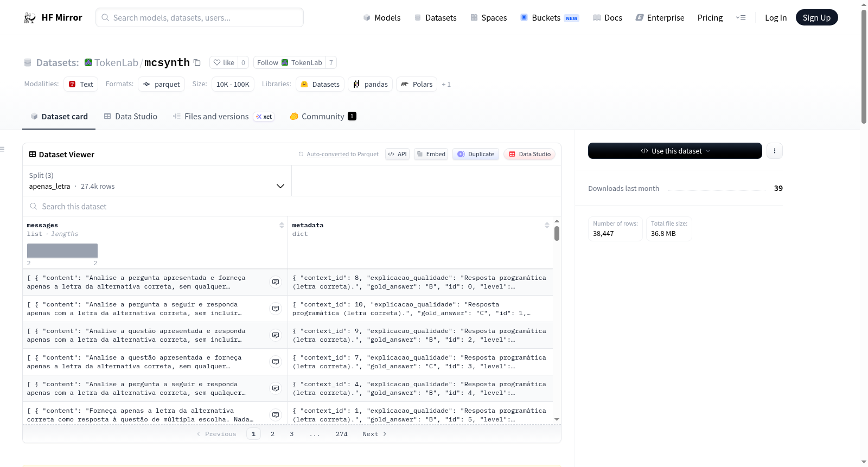Click the heart like button
868x467 pixels.
click(224, 62)
